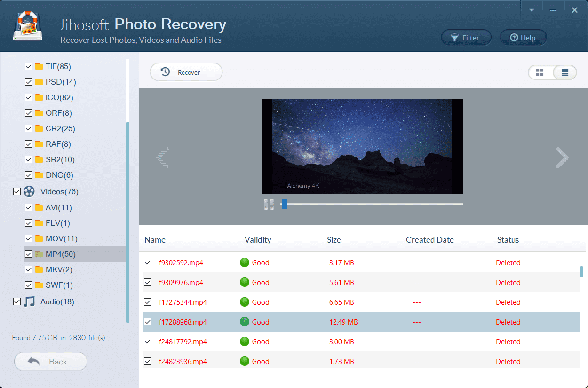Click the MP4 folder icon
The image size is (588, 388).
coord(40,254)
